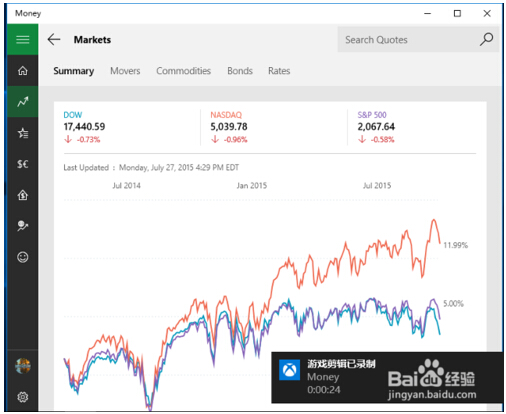
Task: Open the hamburger navigation menu
Action: coord(23,40)
